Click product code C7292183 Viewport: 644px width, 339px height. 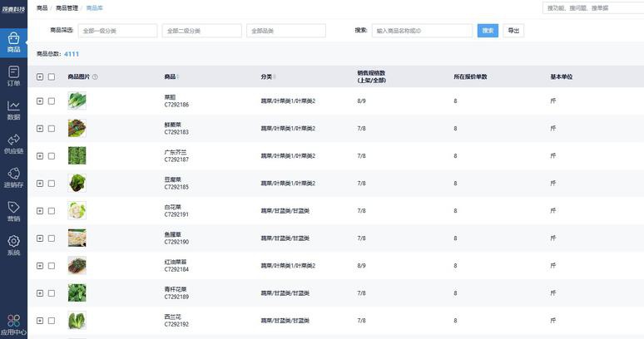coord(176,132)
